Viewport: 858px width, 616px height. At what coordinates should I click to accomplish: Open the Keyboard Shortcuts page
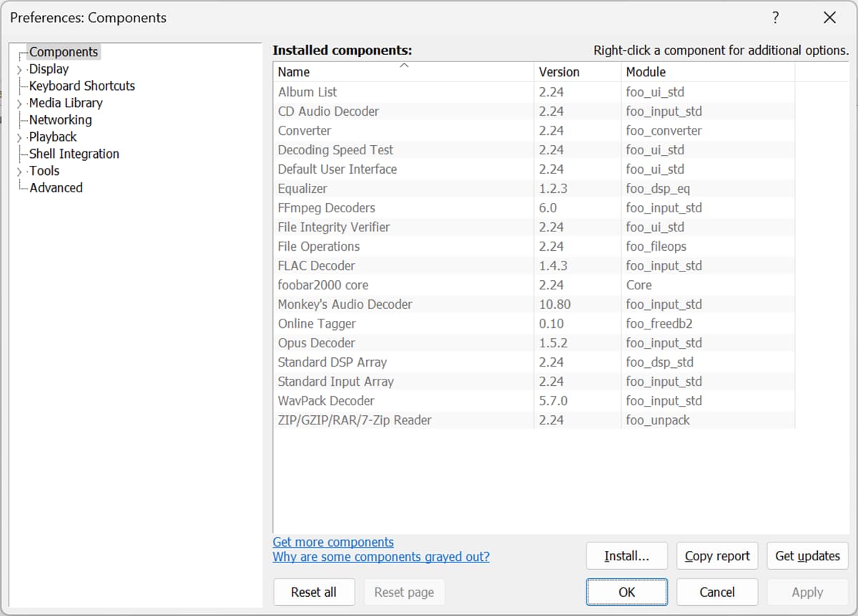coord(82,86)
